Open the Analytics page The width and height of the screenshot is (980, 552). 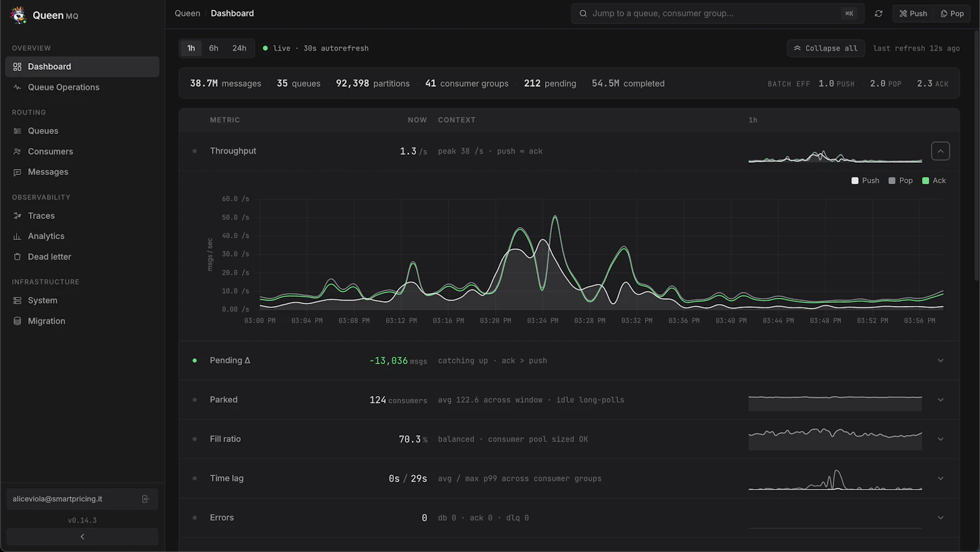click(82, 236)
